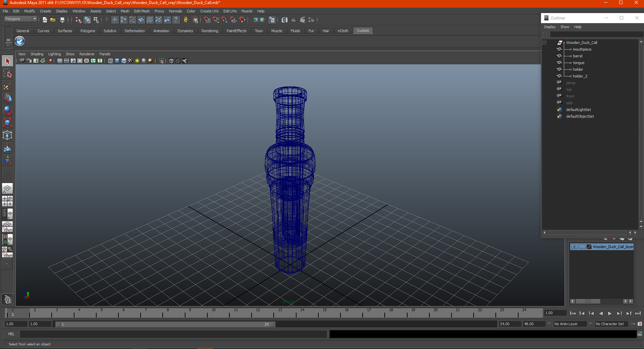Click the isolate select icon
The width and height of the screenshot is (644, 349).
[x=161, y=61]
